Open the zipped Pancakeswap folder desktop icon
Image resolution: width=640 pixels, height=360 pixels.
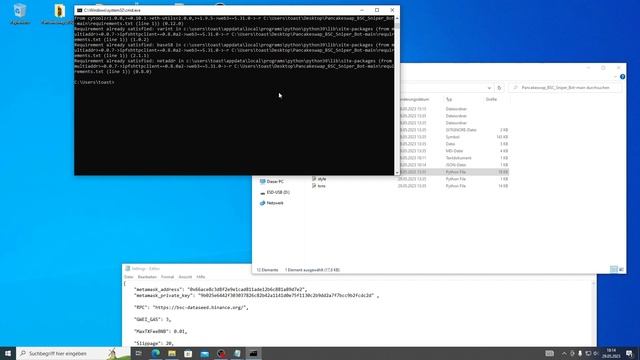click(59, 14)
